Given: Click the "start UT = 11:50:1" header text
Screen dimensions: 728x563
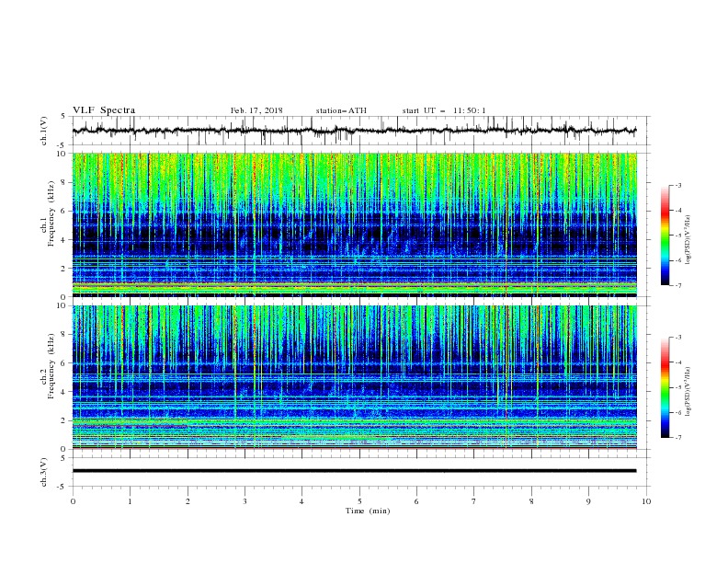Looking at the screenshot, I should click(x=444, y=110).
